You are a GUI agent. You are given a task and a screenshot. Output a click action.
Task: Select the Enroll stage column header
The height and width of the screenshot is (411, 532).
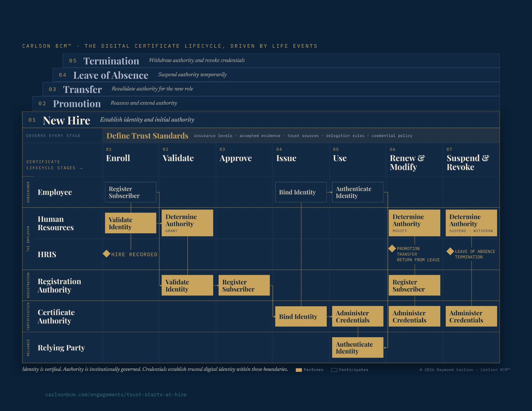point(118,158)
